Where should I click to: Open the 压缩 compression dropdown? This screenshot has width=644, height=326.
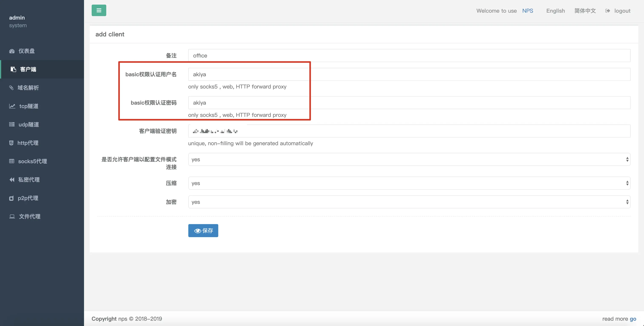click(x=409, y=183)
